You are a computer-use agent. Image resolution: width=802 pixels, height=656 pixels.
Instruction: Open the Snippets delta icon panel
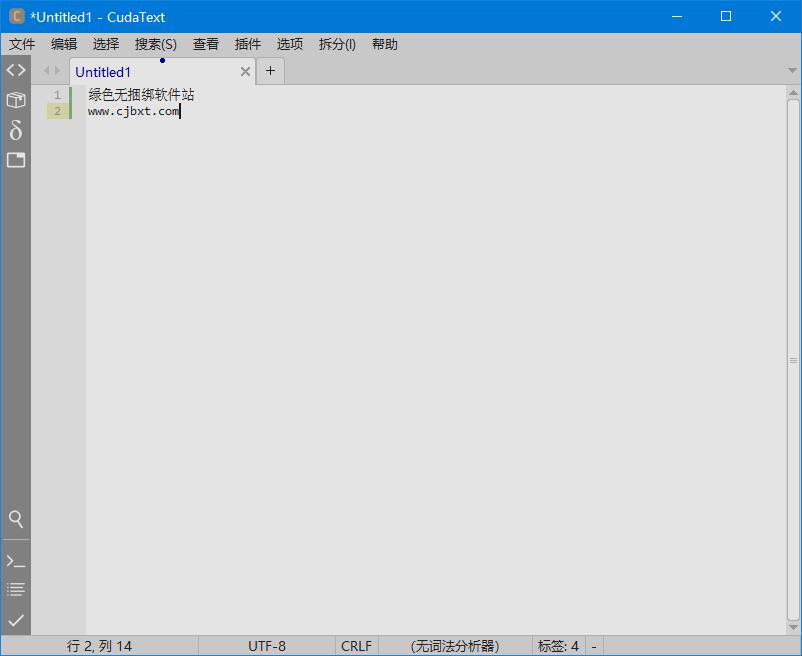(16, 130)
